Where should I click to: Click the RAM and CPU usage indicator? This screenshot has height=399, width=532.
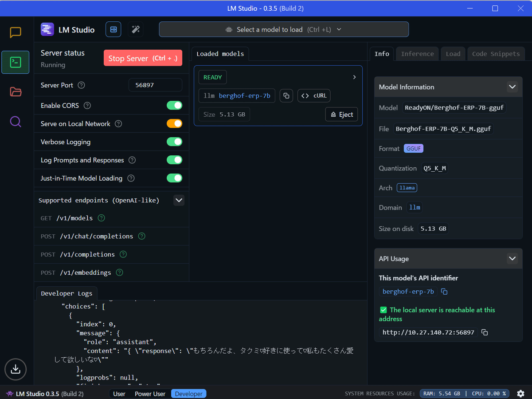[464, 394]
